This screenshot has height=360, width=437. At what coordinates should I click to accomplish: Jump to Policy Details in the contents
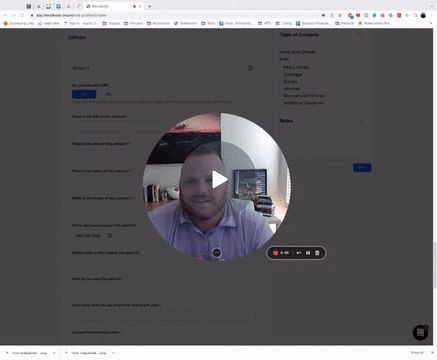click(296, 67)
